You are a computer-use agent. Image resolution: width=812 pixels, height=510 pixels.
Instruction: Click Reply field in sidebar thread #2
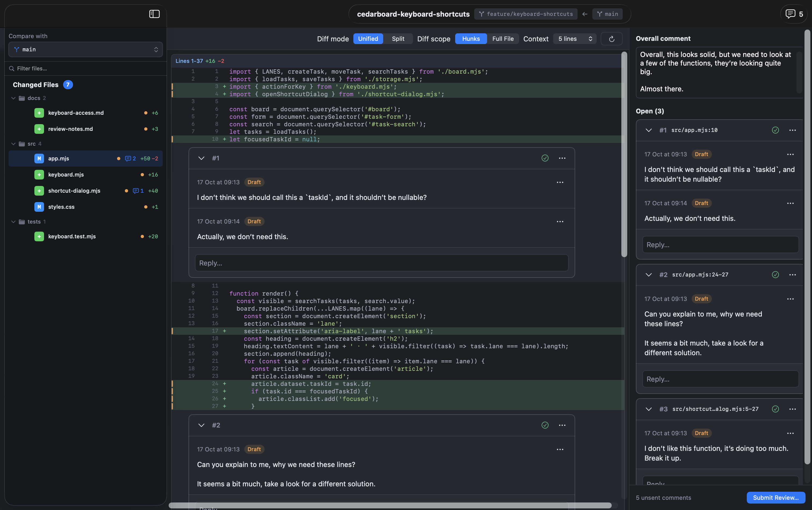pyautogui.click(x=720, y=379)
